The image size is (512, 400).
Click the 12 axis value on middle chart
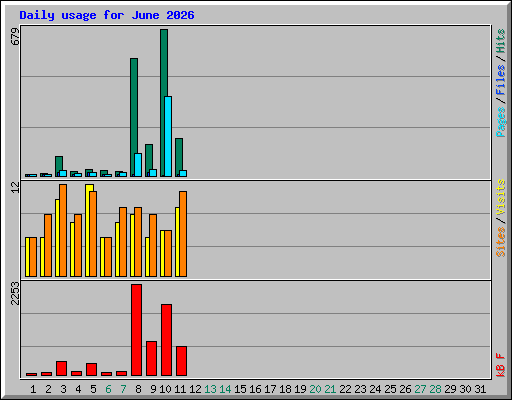tap(15, 187)
